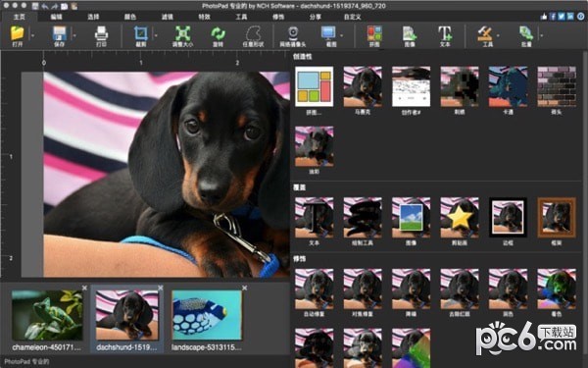This screenshot has height=368, width=588.
Task: Open the 滤镜 (Filters) tab
Action: [x=168, y=17]
